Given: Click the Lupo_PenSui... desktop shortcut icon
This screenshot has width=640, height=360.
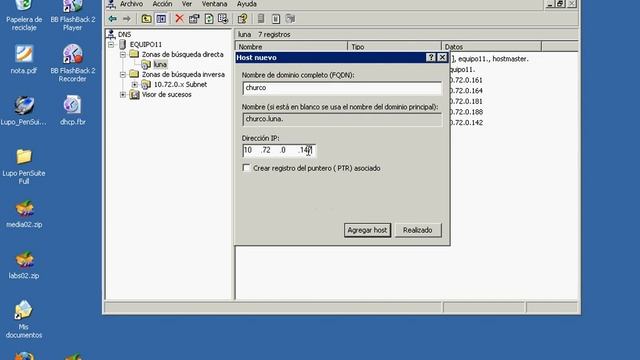Looking at the screenshot, I should pos(24,105).
